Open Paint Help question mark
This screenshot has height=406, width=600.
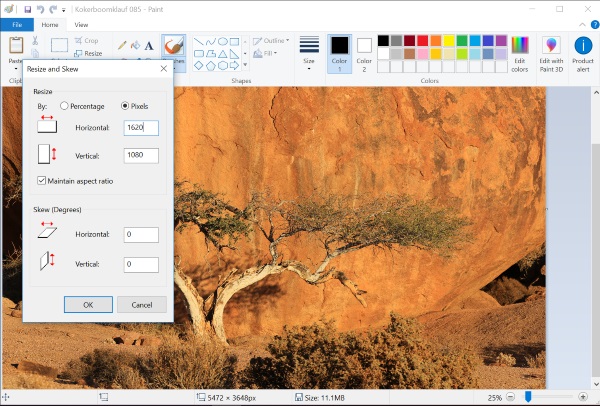595,25
